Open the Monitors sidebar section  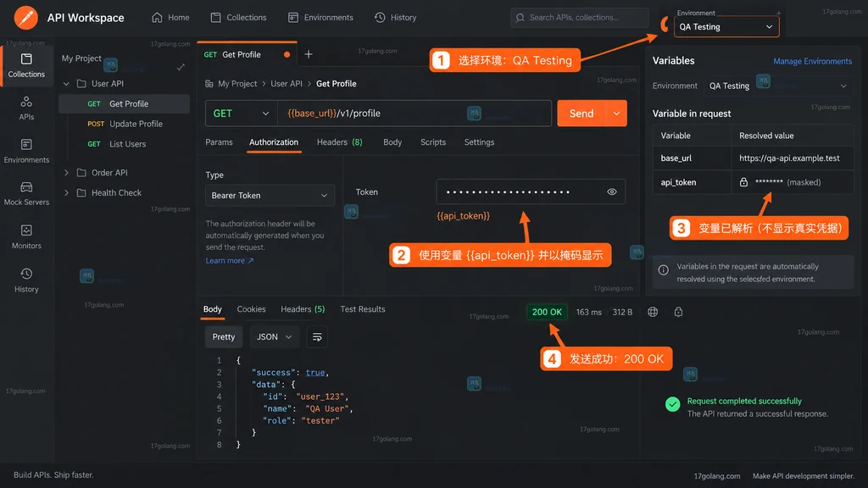[x=26, y=237]
